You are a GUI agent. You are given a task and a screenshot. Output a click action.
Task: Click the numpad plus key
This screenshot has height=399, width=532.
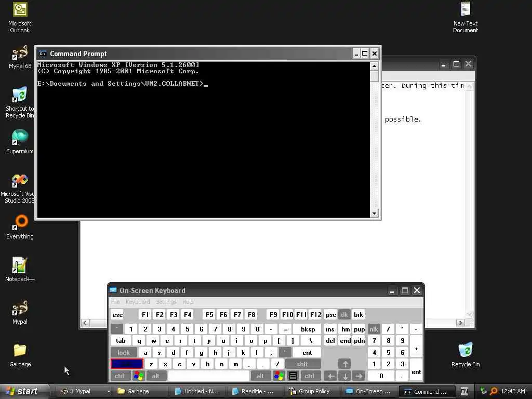point(416,347)
